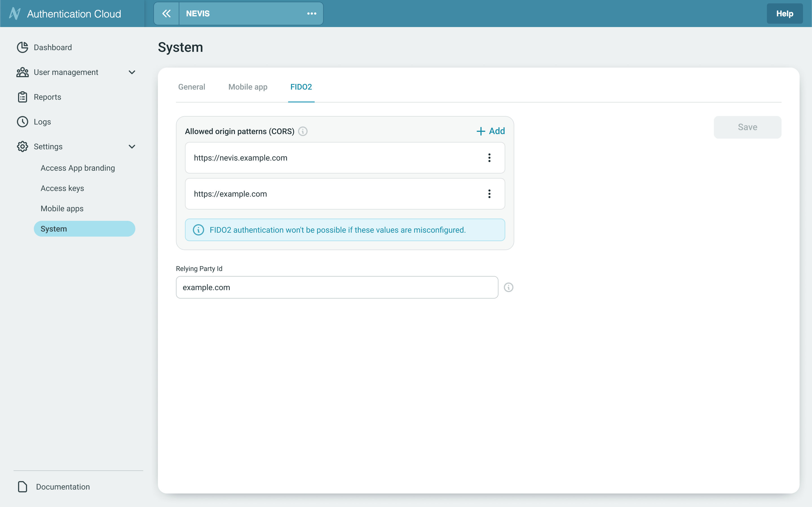Click the Help button
Viewport: 812px width, 507px height.
click(x=784, y=14)
